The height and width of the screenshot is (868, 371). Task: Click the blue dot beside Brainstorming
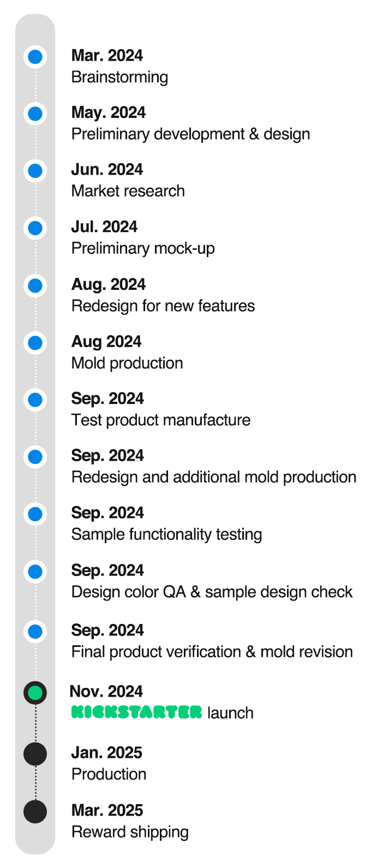(x=35, y=57)
